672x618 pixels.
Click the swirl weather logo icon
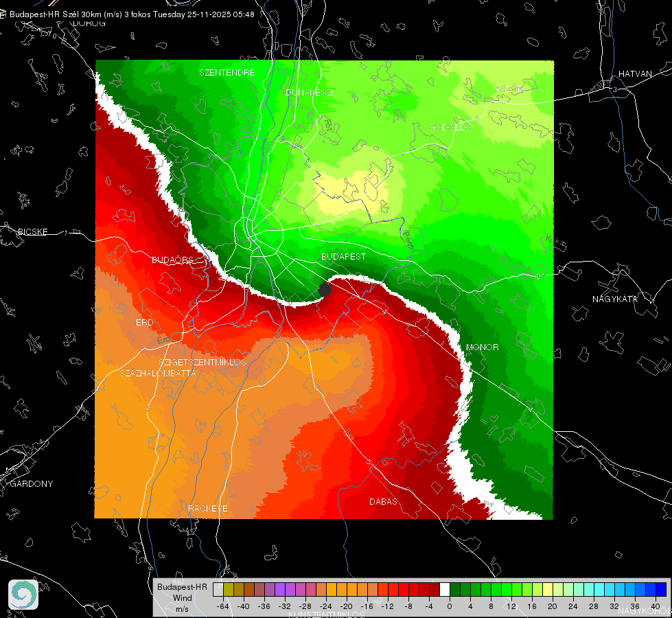[23, 595]
